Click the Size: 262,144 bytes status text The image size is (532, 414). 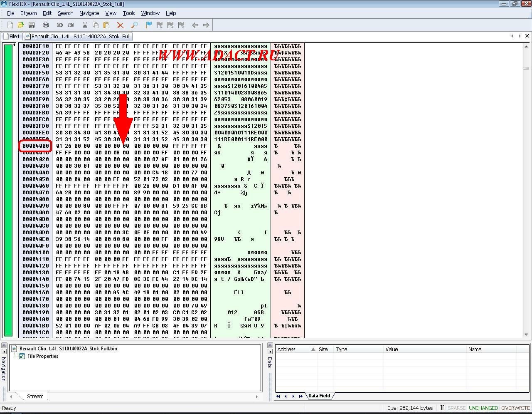pos(410,408)
